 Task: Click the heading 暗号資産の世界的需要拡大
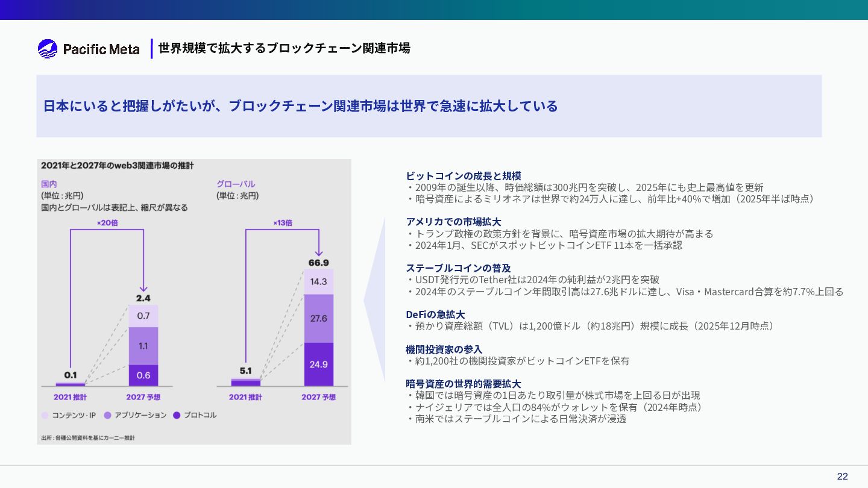[x=464, y=384]
